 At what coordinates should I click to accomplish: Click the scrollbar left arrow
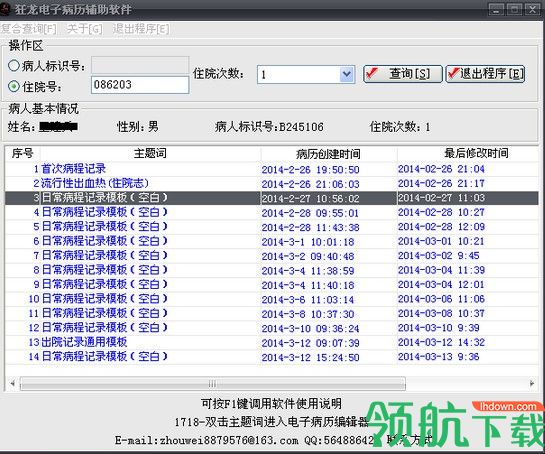point(12,384)
